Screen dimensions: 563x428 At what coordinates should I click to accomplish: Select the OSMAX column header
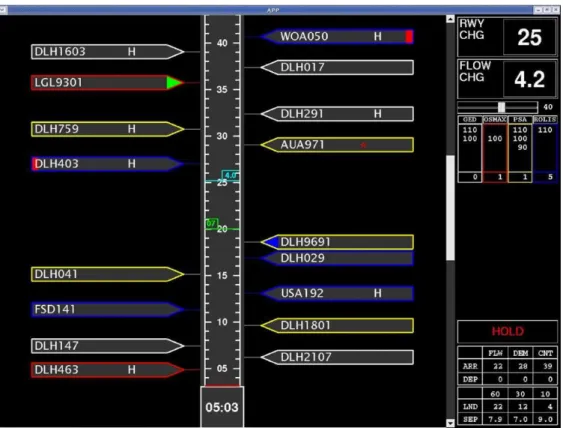(x=495, y=120)
